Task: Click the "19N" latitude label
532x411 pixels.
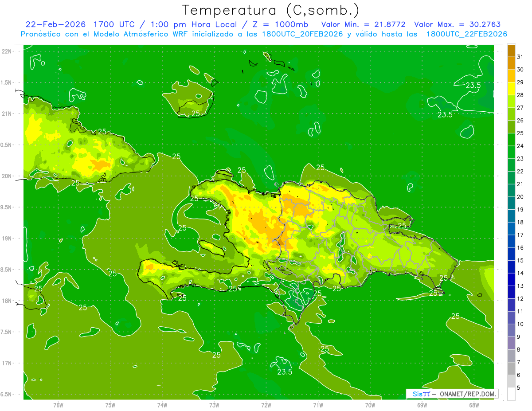Action: [x=6, y=239]
